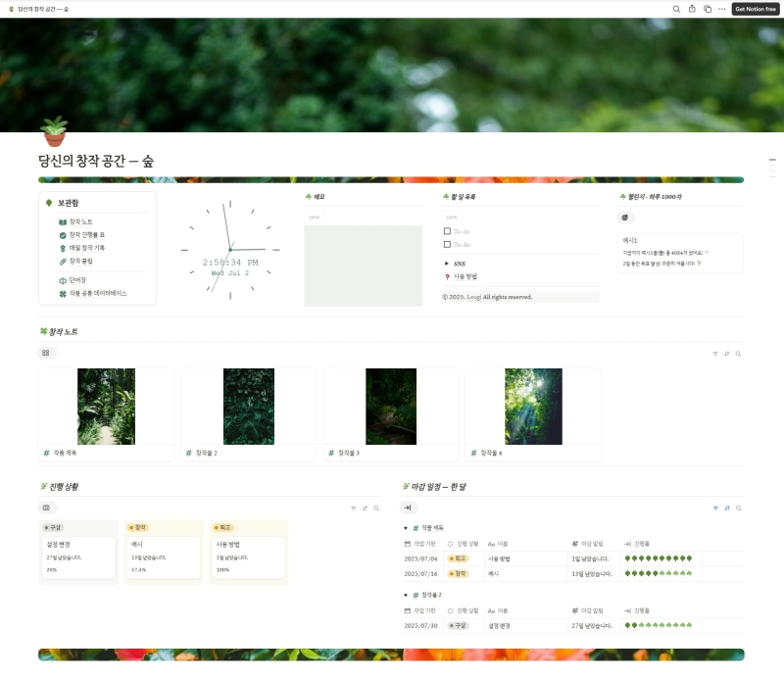Open the three-dot more options menu
784x678 pixels.
click(x=721, y=9)
